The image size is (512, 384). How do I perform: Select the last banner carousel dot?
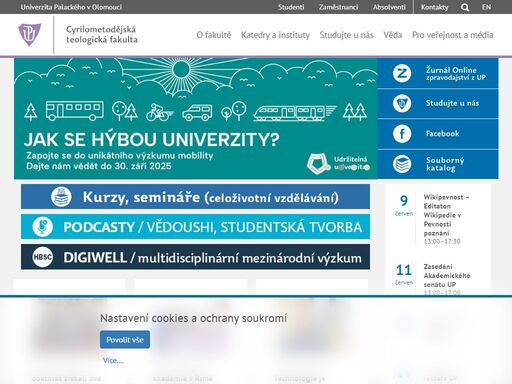pos(367,168)
